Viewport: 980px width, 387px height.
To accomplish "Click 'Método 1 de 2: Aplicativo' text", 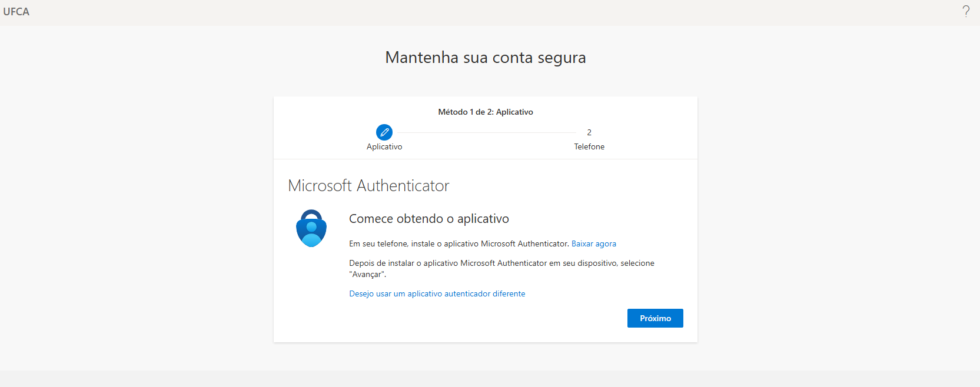I will pyautogui.click(x=486, y=112).
